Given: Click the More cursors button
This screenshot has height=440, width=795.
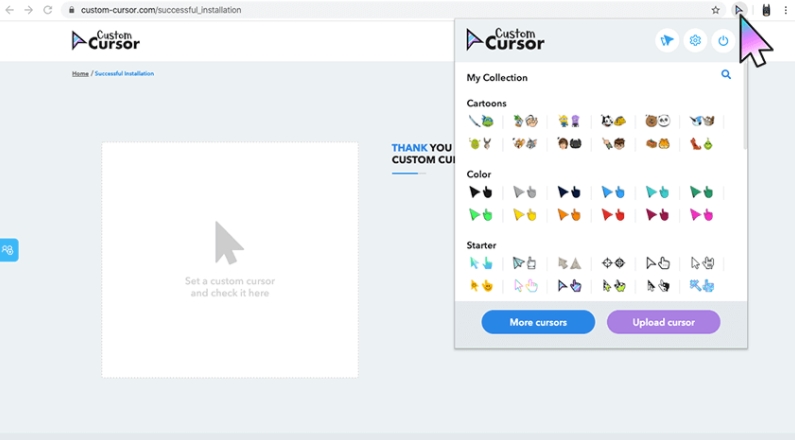Looking at the screenshot, I should point(538,322).
